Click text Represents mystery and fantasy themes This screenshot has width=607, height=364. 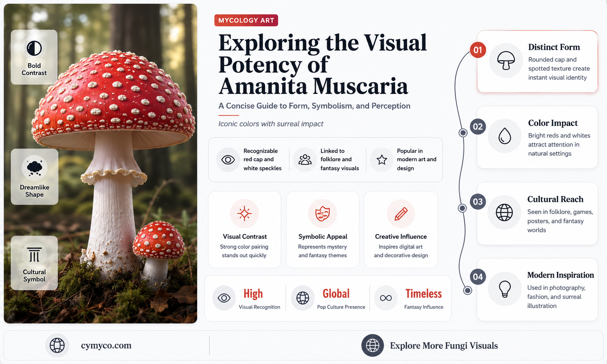(322, 251)
